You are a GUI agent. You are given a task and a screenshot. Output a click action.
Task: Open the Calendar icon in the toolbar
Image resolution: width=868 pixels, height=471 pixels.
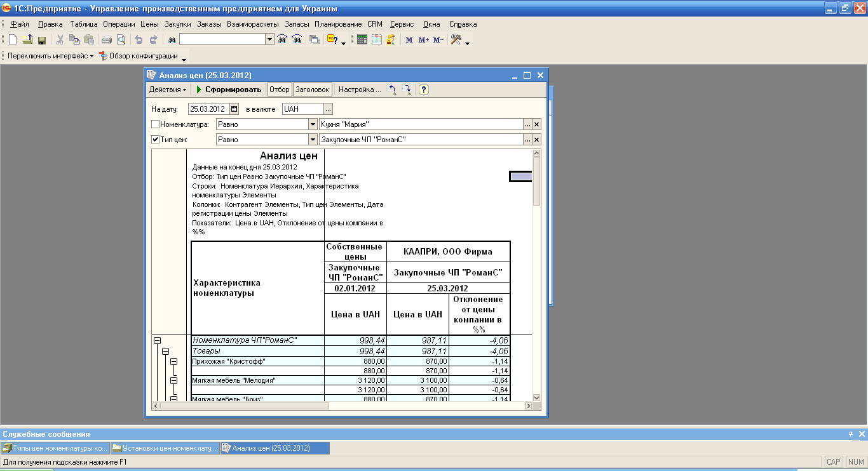click(x=377, y=39)
